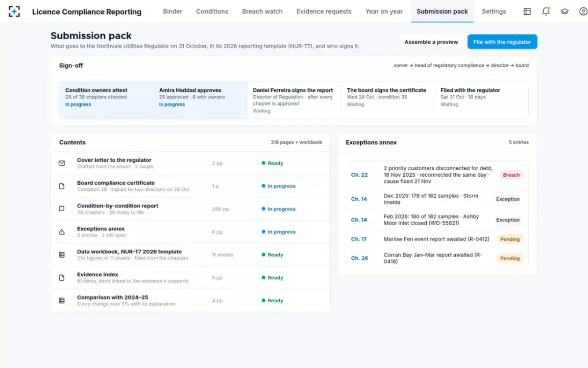Open Board compliance certificate item
This screenshot has height=368, width=588.
[191, 186]
